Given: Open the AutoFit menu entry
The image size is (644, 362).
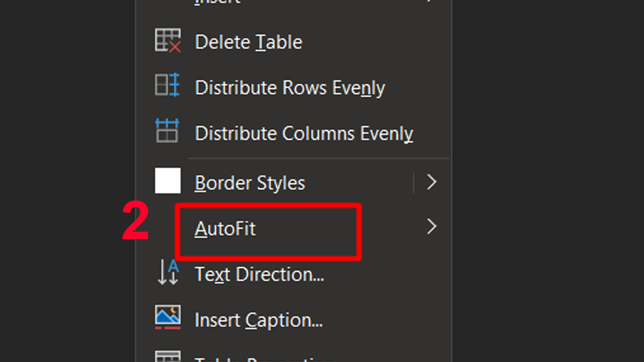Looking at the screenshot, I should click(225, 229).
